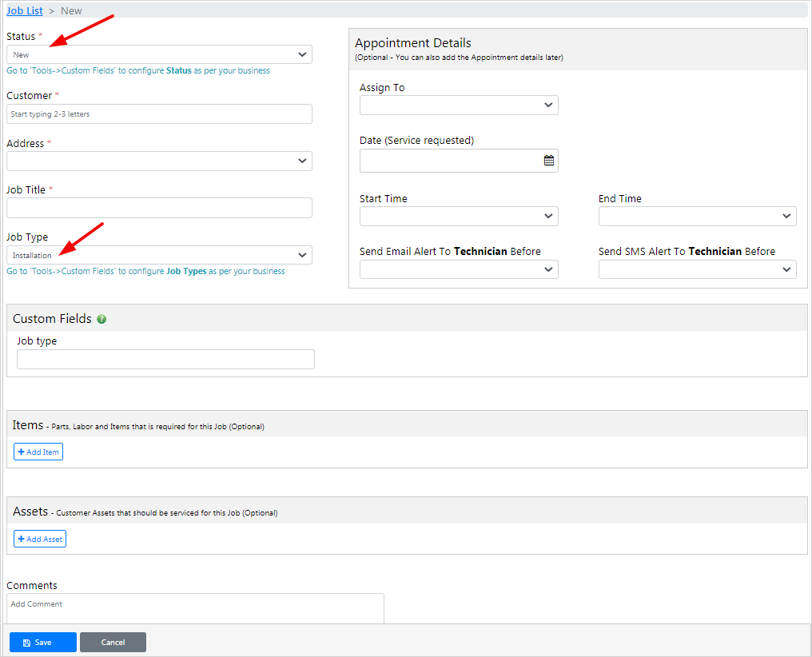Cancel the job creation
Screen dimensions: 812x657
click(x=113, y=642)
